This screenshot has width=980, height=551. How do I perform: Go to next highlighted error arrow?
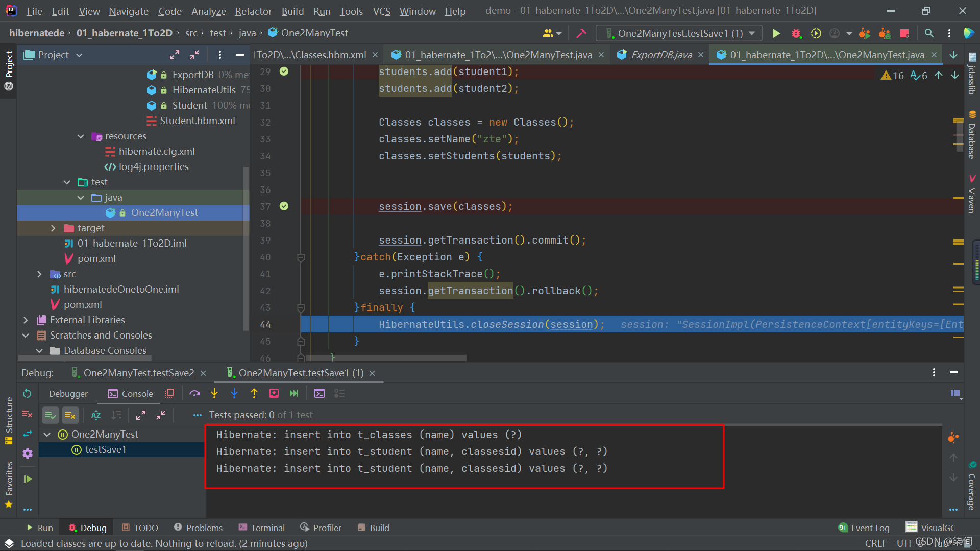tap(954, 76)
